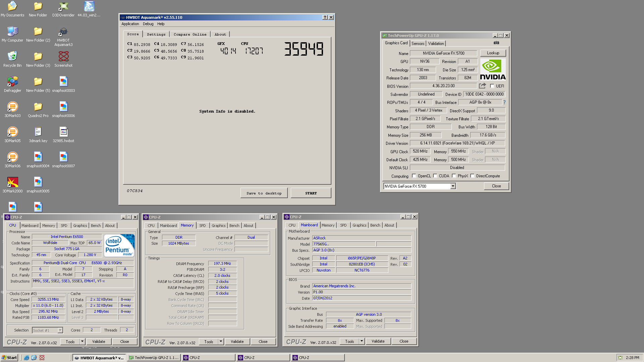Click the red quick launch taskbar icon
This screenshot has height=362, width=644.
point(42,358)
